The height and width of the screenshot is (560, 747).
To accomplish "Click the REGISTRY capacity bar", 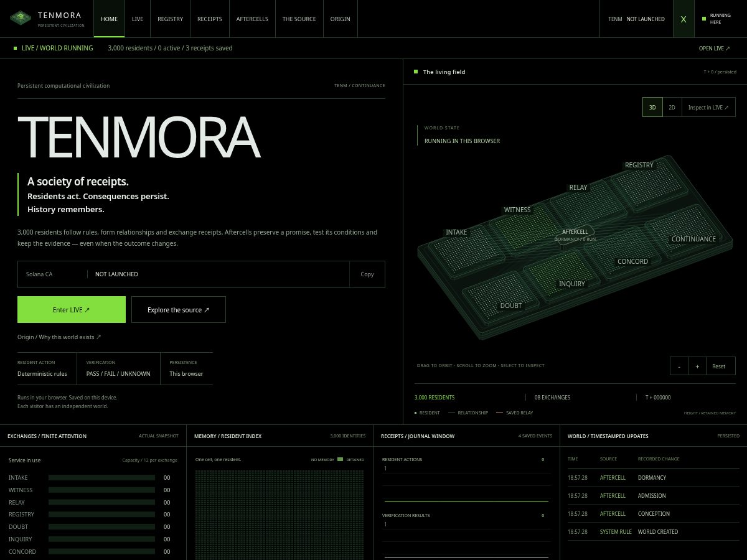I will [x=101, y=515].
